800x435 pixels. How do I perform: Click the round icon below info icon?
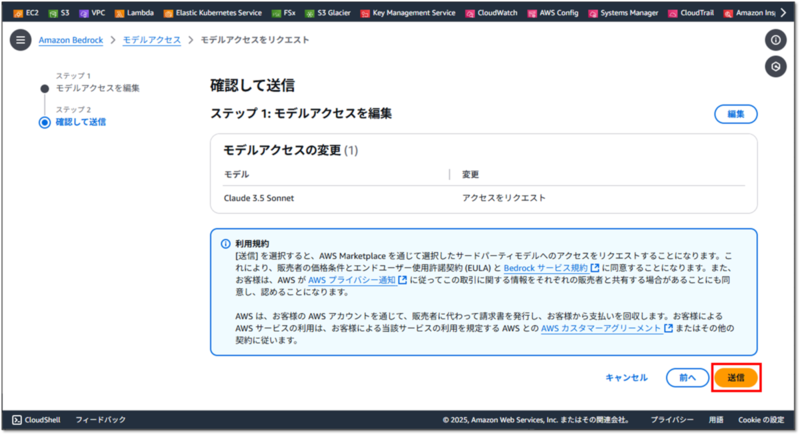776,66
